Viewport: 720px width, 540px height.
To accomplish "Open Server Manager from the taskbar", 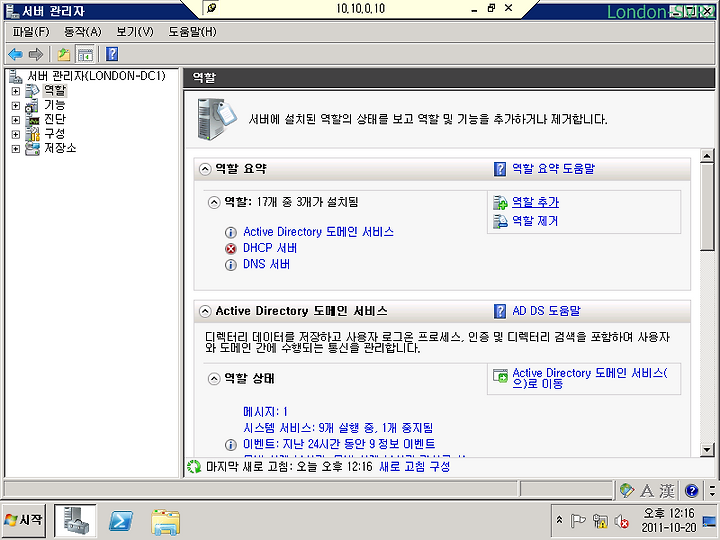I will point(75,521).
